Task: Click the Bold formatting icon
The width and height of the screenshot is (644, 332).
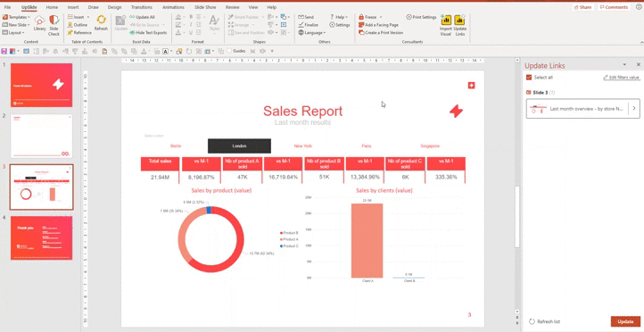Action: 191,17
